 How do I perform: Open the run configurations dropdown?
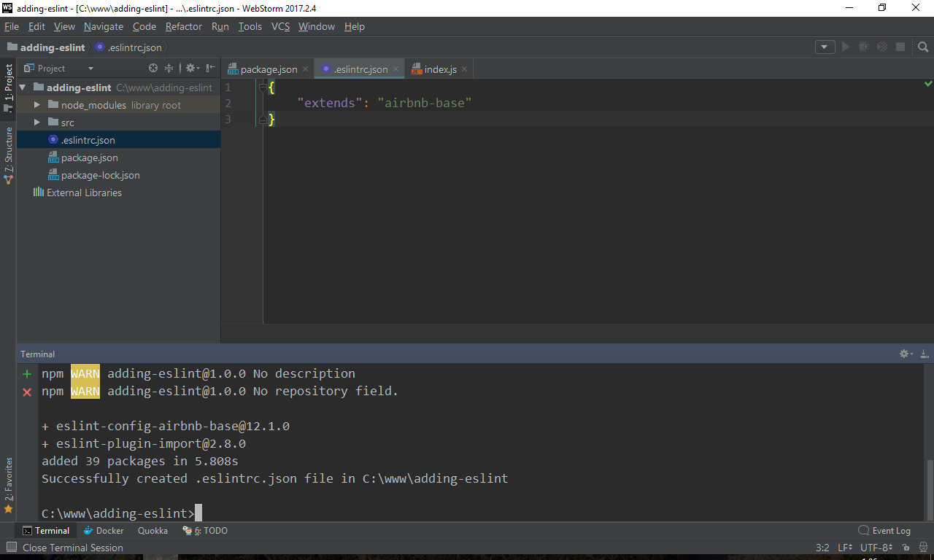[x=825, y=47]
